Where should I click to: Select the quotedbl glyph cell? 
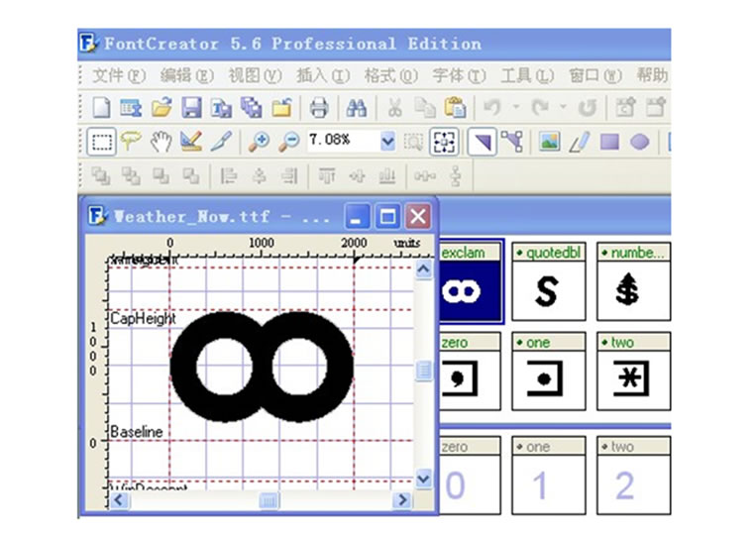548,282
